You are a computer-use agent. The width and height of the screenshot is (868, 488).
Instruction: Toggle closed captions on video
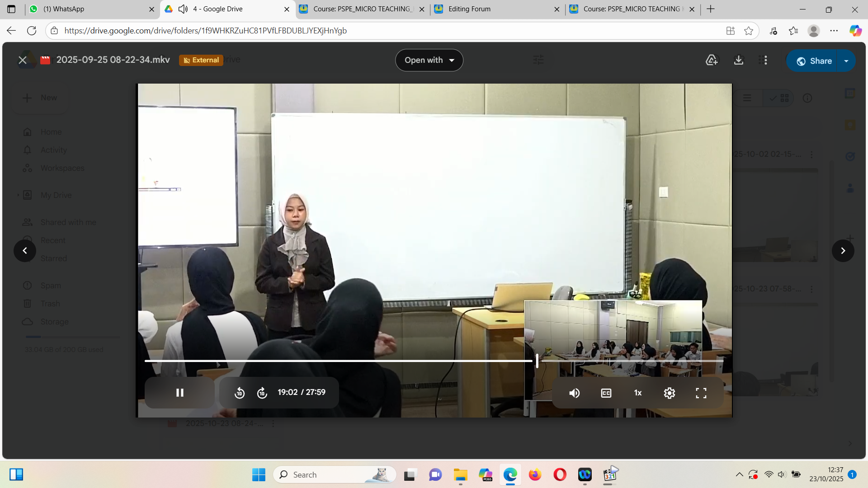(606, 393)
